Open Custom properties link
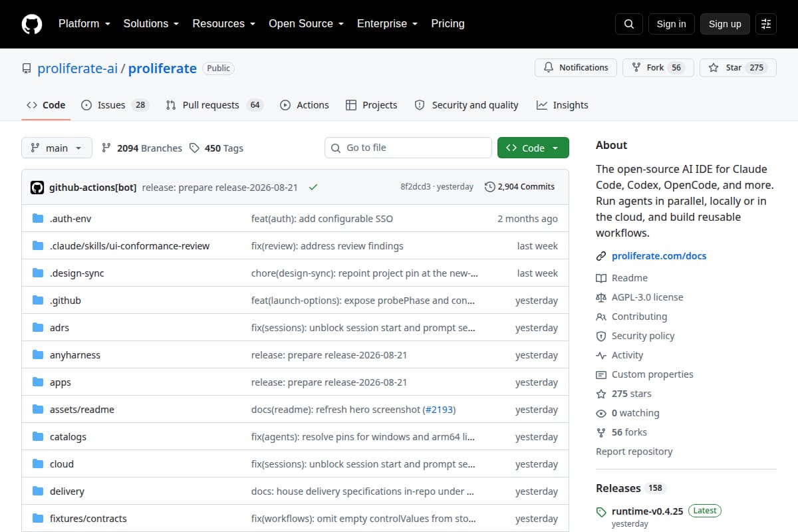This screenshot has width=798, height=532. 652,374
